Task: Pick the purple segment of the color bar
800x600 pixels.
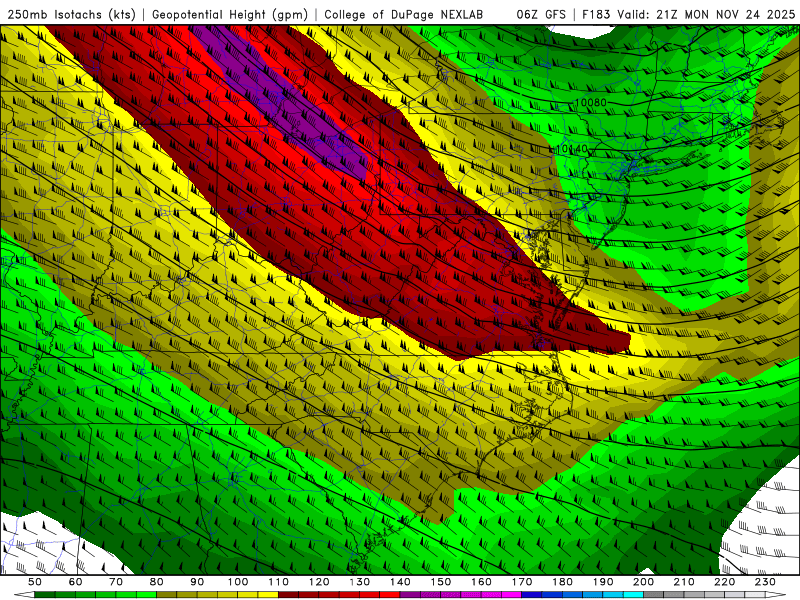Action: coord(410,594)
